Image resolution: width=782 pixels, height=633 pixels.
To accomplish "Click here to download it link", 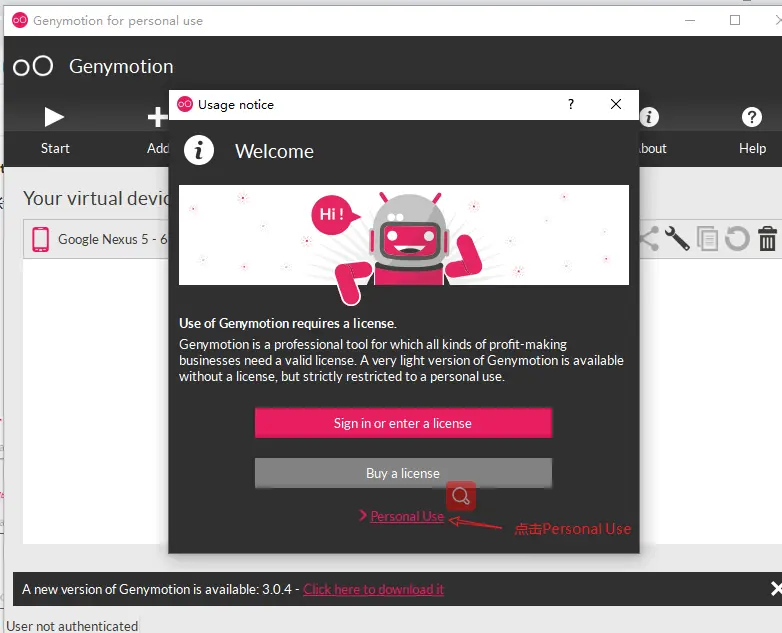I will pos(373,589).
